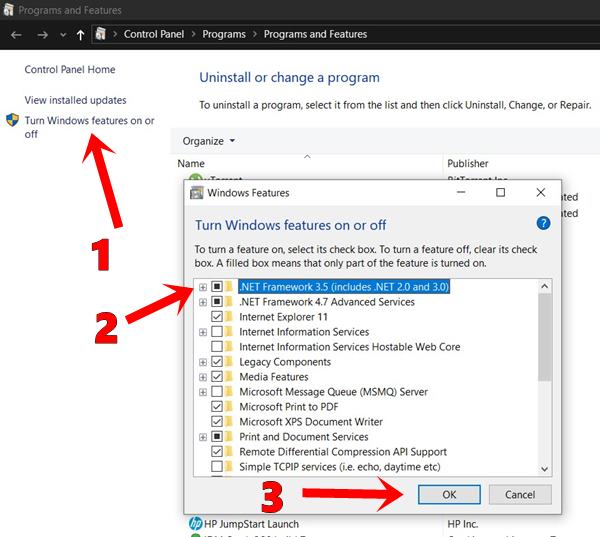
Task: Click the Back navigation arrow
Action: point(16,35)
